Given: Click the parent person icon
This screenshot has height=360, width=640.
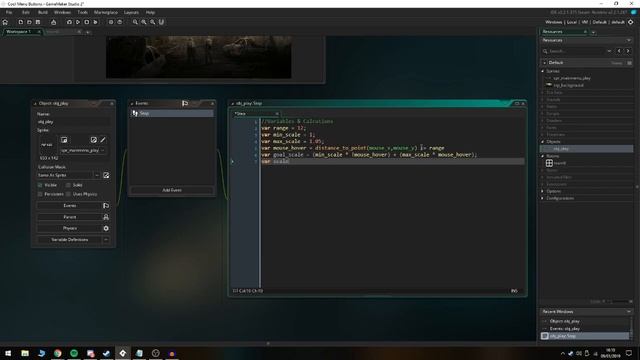Looking at the screenshot, I should click(106, 217).
